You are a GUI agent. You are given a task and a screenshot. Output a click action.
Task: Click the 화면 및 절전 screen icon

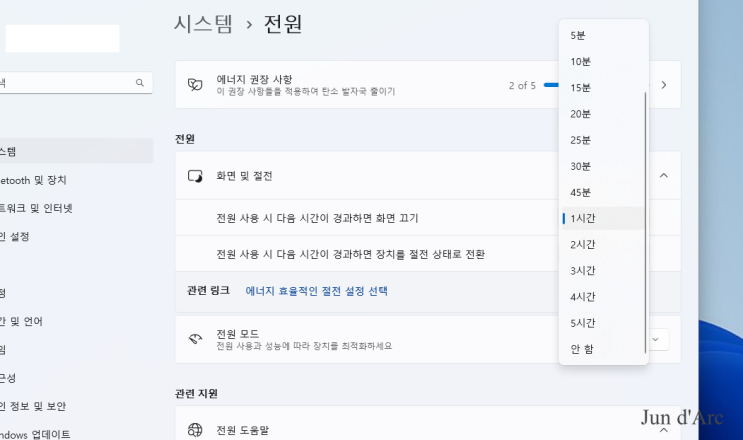(195, 176)
